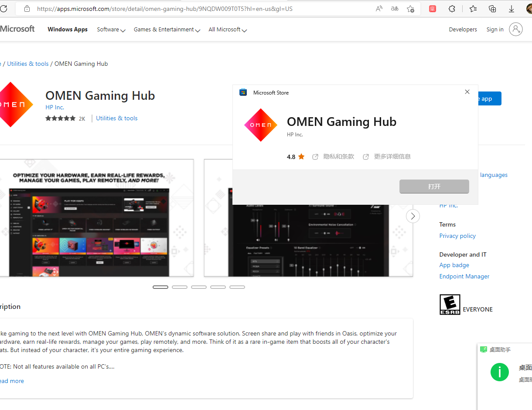Screen dimensions: 532x410
Task: Toggle the add-to-favorites star in address bar
Action: [x=410, y=8]
